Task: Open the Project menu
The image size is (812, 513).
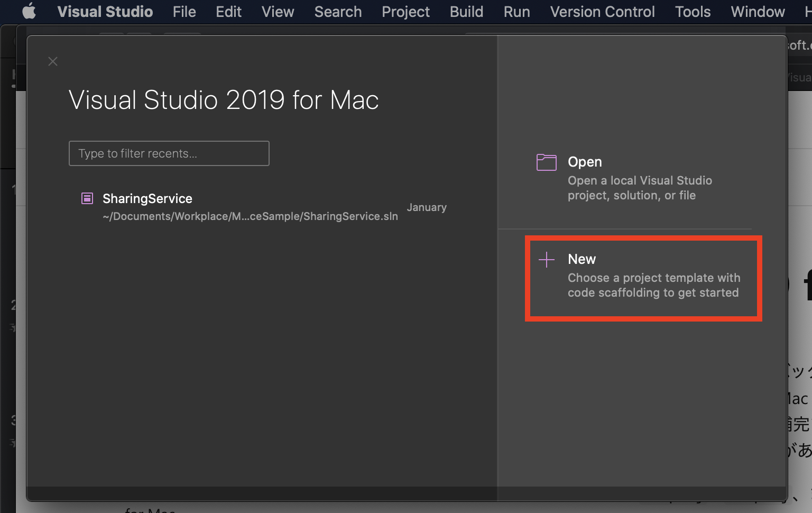Action: [x=405, y=12]
